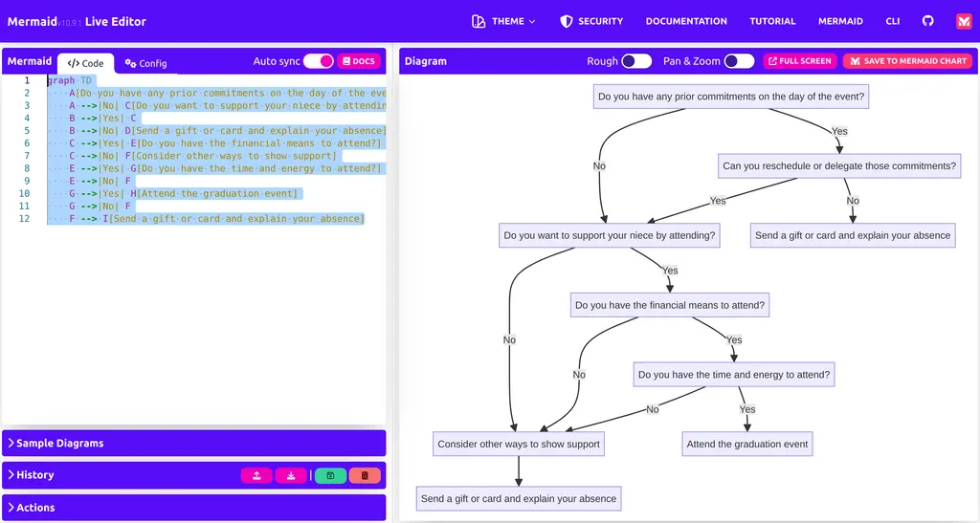The width and height of the screenshot is (980, 523).
Task: Click the bottom 'Send a gift or card' node
Action: 518,499
